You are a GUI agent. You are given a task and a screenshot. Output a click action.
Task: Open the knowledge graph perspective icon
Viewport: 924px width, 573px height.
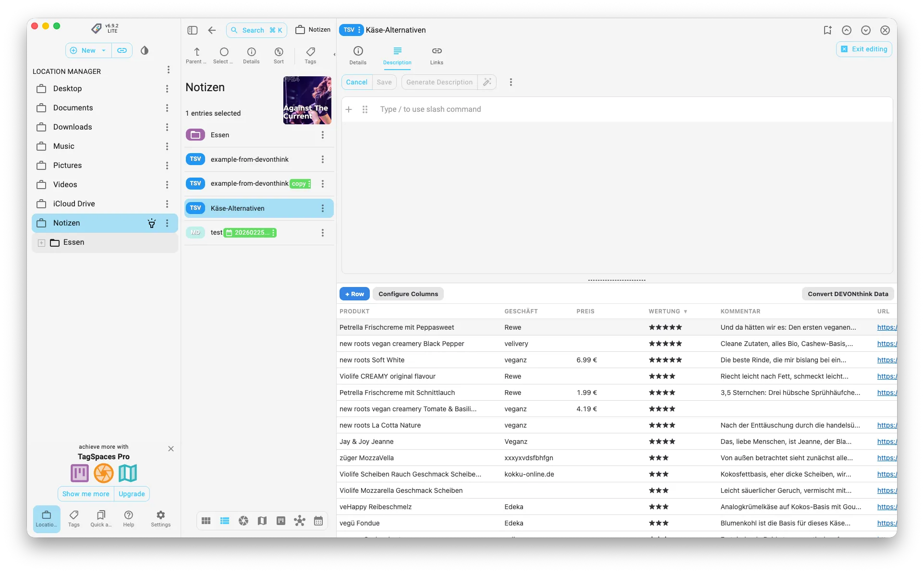[300, 521]
